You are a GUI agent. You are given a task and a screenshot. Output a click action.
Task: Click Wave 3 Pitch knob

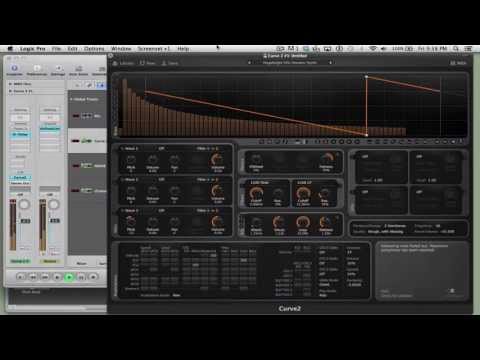(x=131, y=222)
